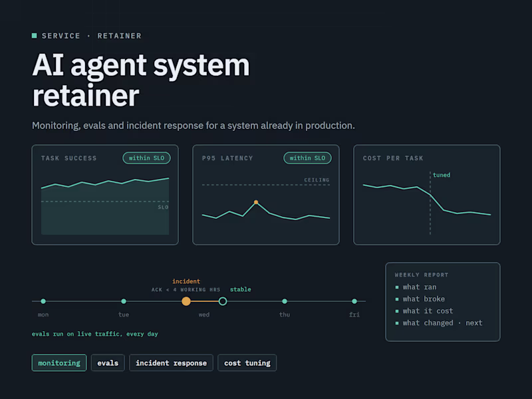The image size is (532, 399).
Task: Select the monitoring tag
Action: click(x=59, y=362)
